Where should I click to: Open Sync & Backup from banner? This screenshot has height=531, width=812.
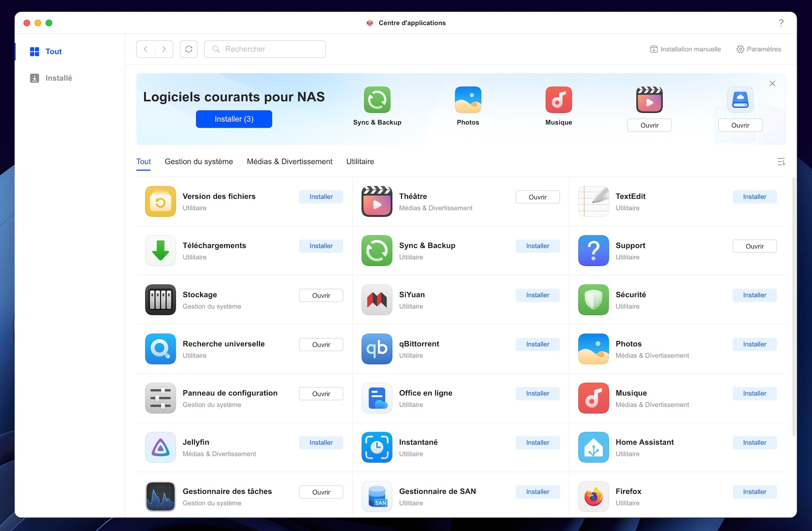point(377,100)
